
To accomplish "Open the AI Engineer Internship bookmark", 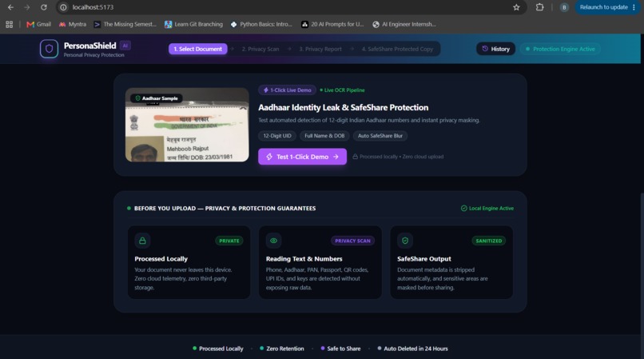I will 404,24.
